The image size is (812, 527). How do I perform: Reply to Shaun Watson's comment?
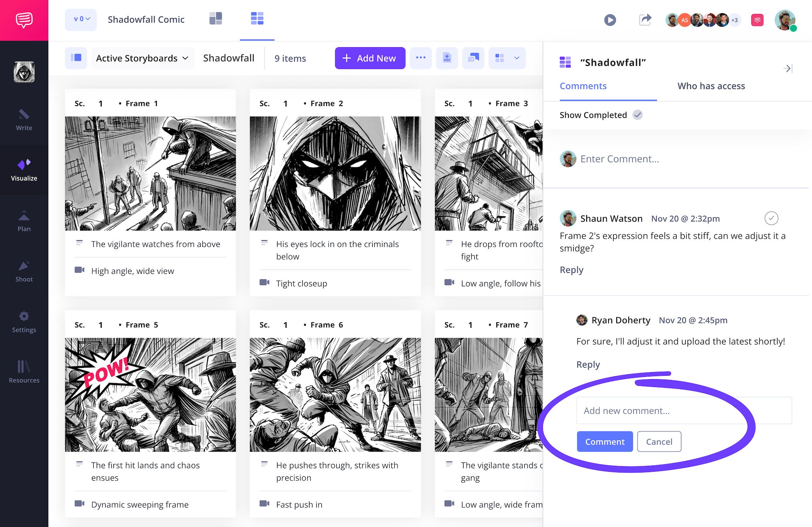tap(571, 270)
